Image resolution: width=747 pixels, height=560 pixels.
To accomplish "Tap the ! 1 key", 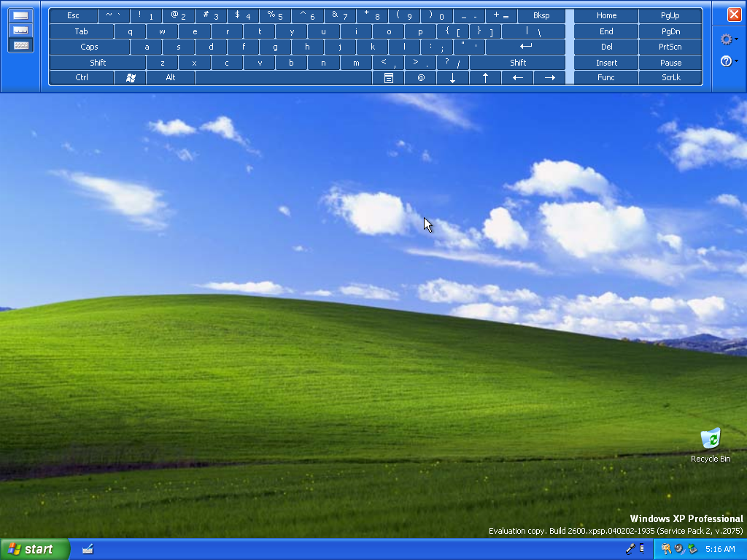I will (x=146, y=16).
